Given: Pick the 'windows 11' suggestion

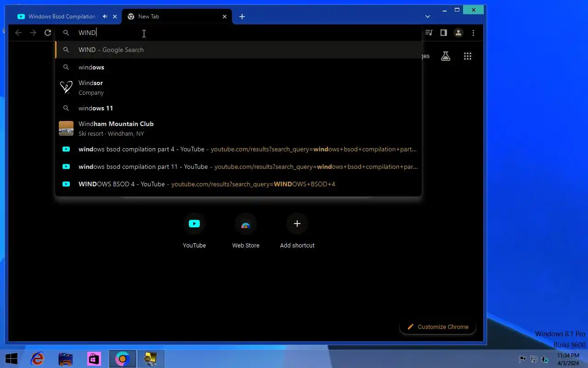Looking at the screenshot, I should click(238, 108).
